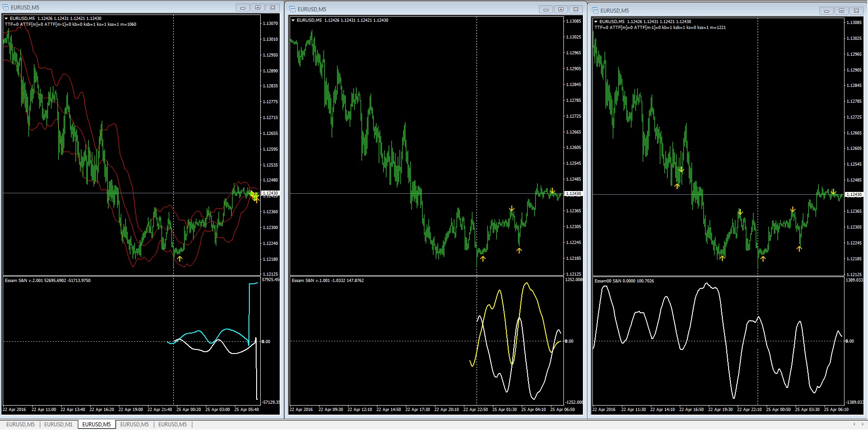The image size is (868, 430).
Task: Restore the right chart window (m=1221)
Action: pos(841,11)
